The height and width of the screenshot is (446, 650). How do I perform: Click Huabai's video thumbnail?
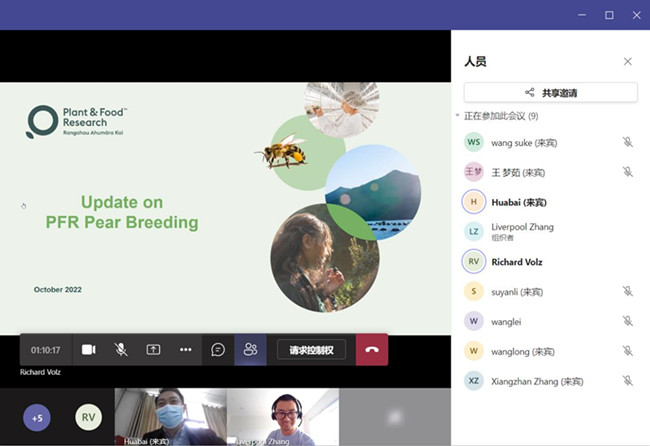(x=170, y=416)
